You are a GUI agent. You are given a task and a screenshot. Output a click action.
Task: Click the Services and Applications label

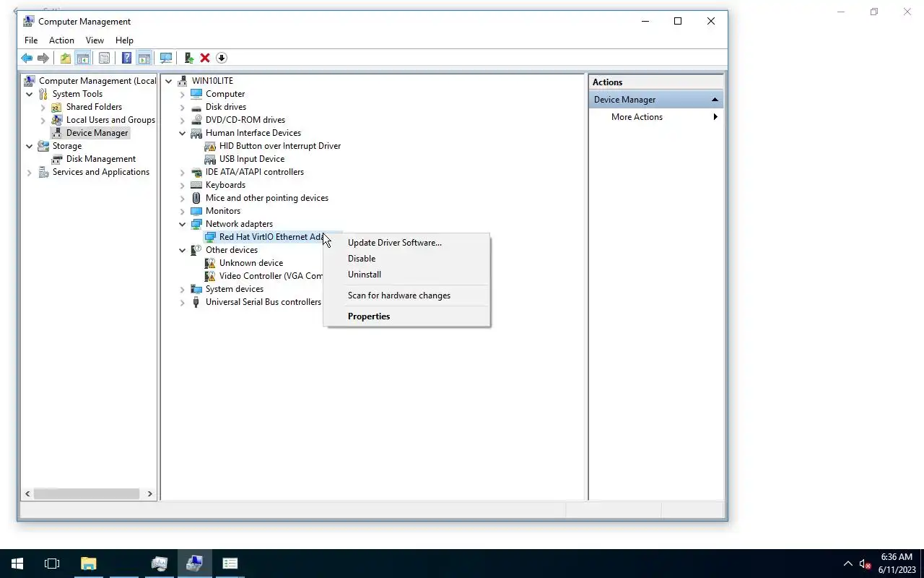[x=101, y=172]
